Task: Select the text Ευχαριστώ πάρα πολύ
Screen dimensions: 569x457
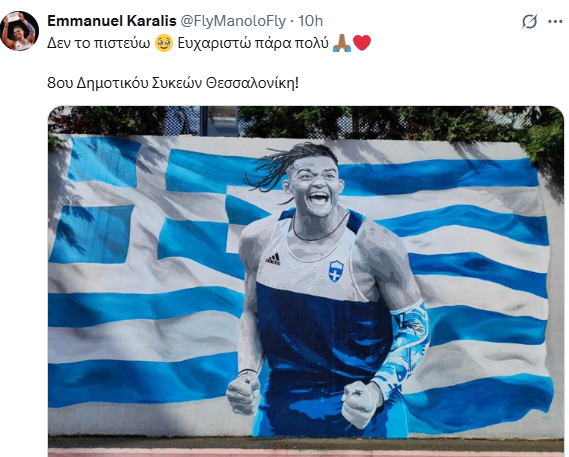Action: (253, 44)
